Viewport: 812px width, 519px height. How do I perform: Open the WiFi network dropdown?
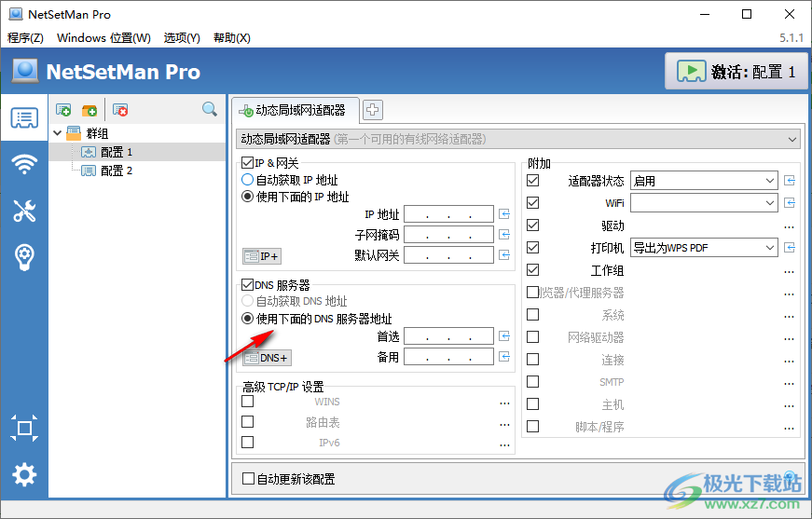704,203
